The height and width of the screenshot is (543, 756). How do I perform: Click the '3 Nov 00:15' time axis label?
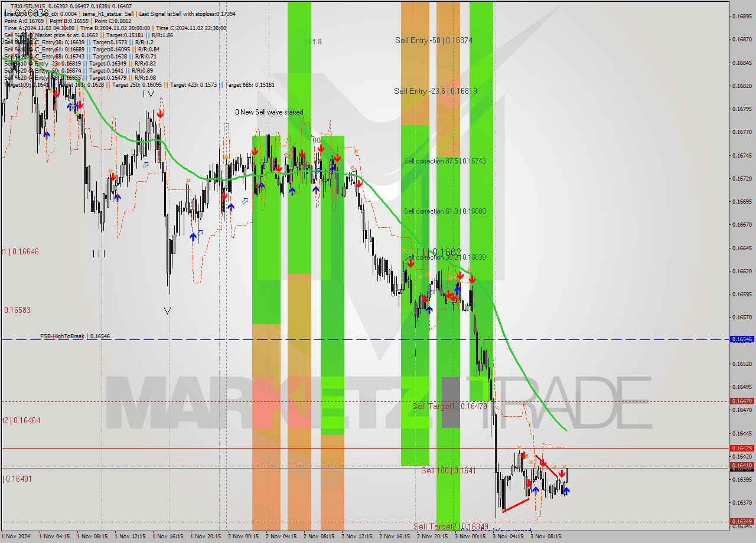(470, 537)
